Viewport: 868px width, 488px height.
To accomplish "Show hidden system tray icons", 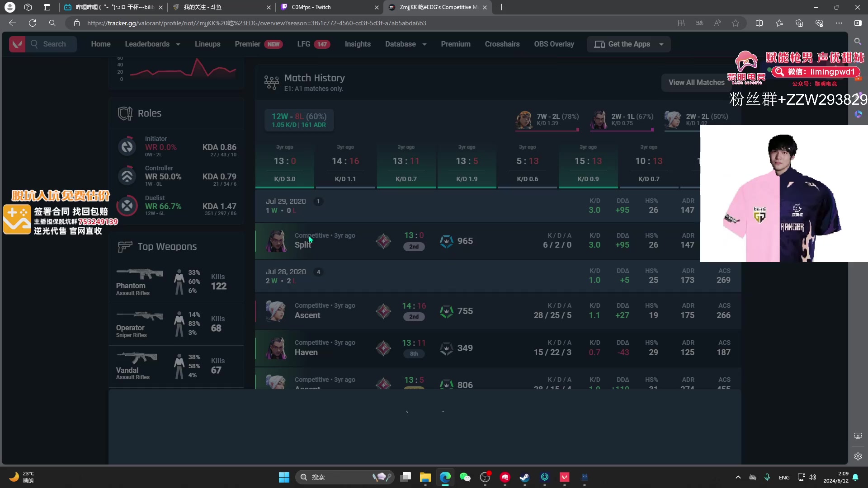I will [x=738, y=477].
